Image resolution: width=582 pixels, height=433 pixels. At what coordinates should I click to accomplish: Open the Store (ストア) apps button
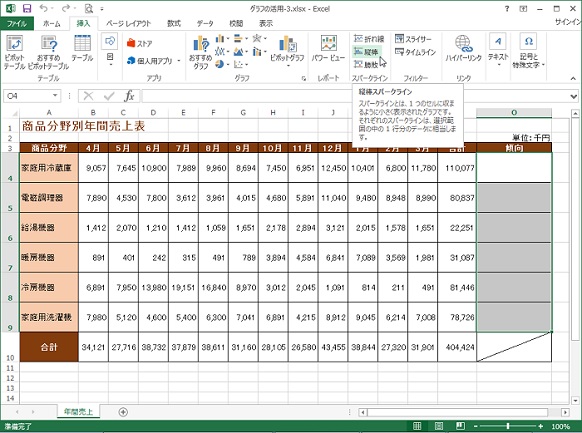(140, 43)
